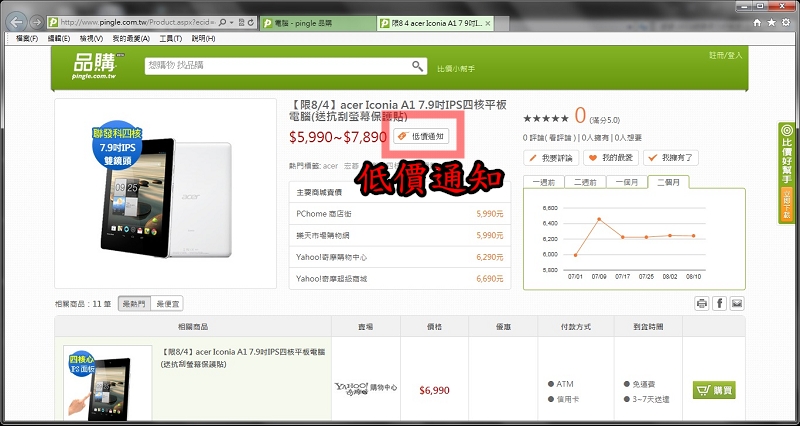Click the 樂天市場購物網 price row

(x=399, y=236)
